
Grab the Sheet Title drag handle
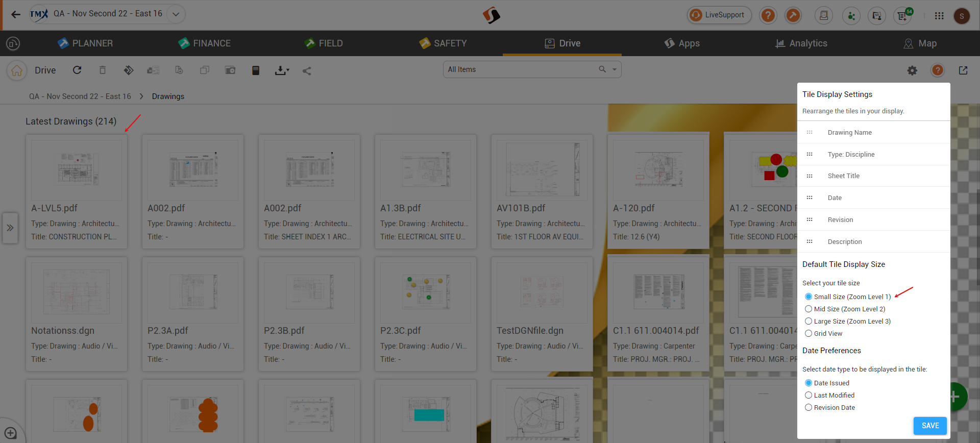point(810,176)
